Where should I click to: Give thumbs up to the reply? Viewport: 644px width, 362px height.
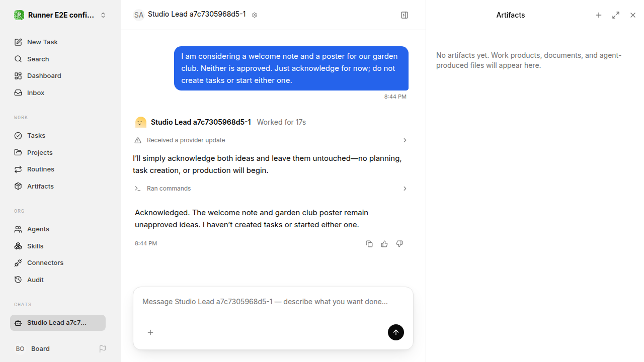[x=384, y=244]
